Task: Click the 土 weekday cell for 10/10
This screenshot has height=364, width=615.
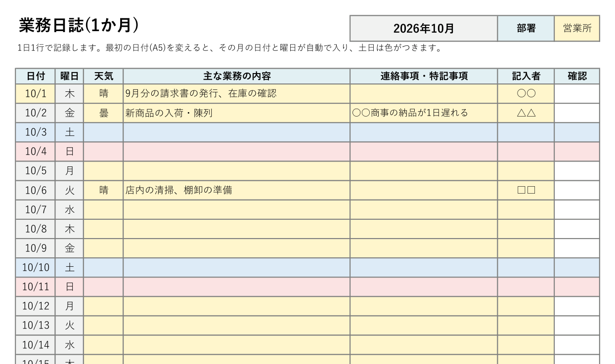Action: pos(69,267)
